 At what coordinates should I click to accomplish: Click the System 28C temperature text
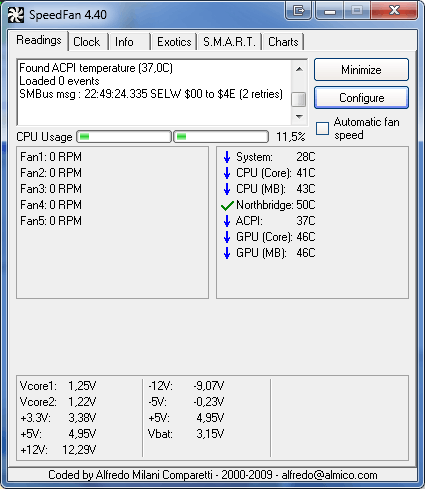pos(276,157)
